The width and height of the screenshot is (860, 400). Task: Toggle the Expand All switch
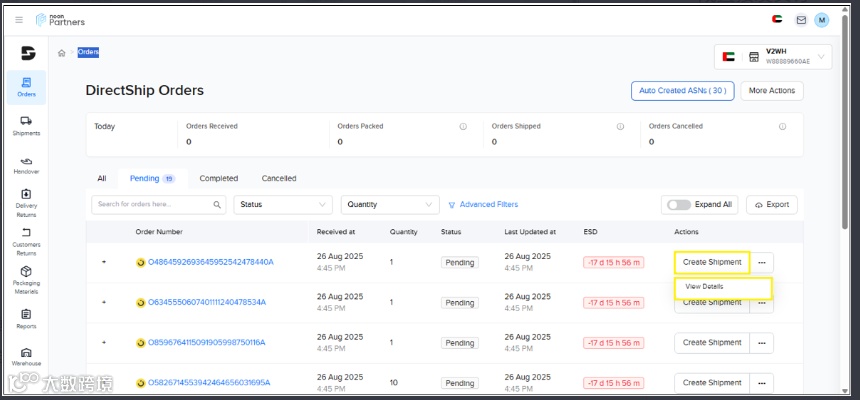pyautogui.click(x=679, y=205)
